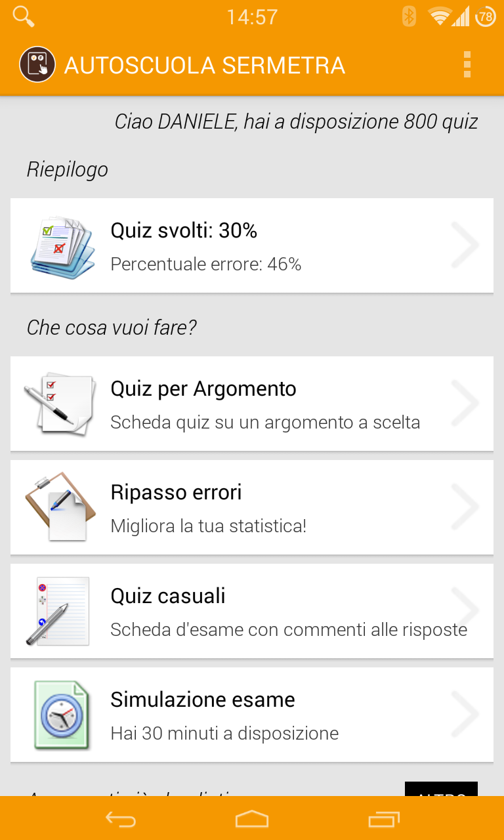Tap the Android home navigation button
The image size is (504, 840).
(252, 818)
